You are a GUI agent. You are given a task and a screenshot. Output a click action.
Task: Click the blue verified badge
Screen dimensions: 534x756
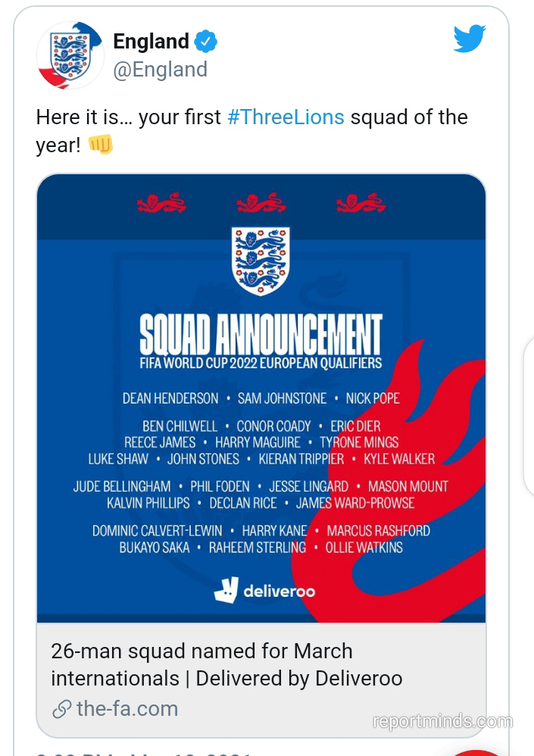206,42
